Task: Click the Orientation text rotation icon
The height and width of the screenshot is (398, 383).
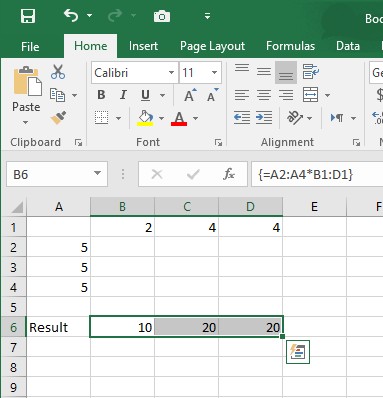Action: (x=295, y=118)
